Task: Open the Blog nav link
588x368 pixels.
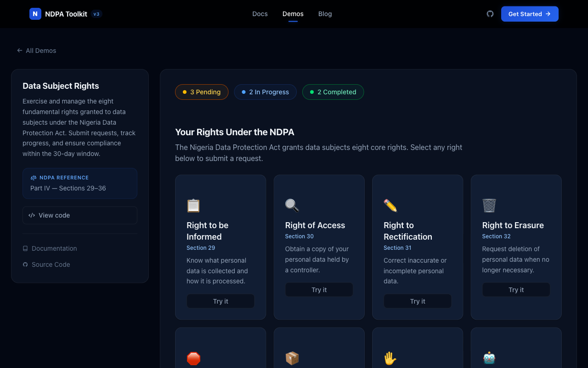Action: 325,14
